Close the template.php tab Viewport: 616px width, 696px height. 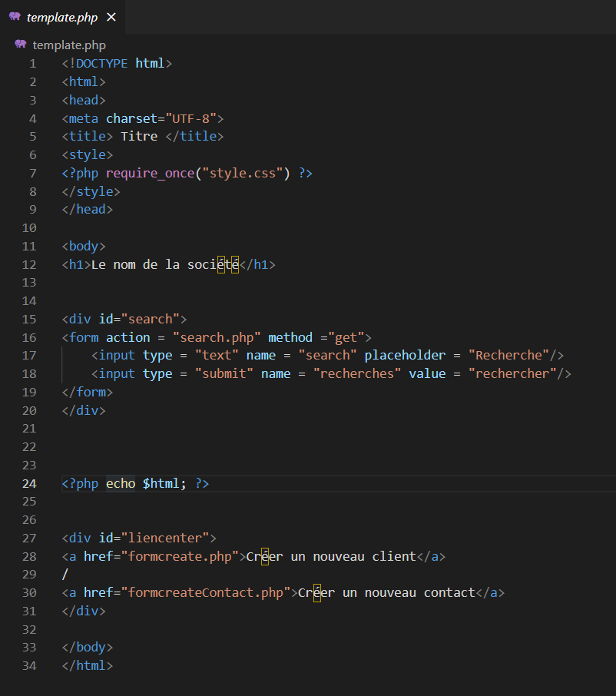pyautogui.click(x=111, y=18)
